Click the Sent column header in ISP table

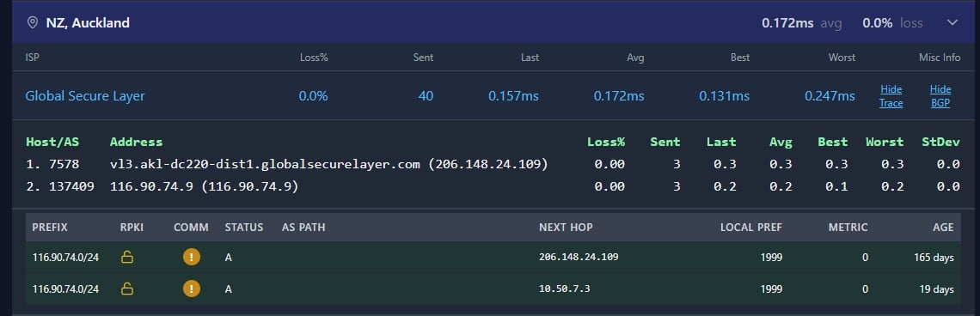[x=423, y=58]
